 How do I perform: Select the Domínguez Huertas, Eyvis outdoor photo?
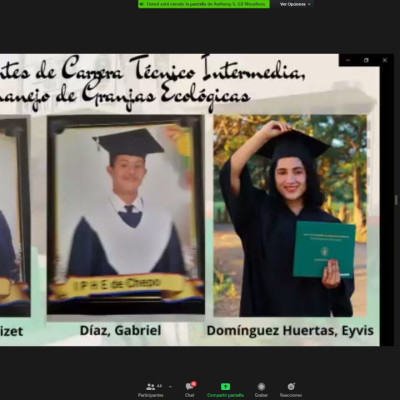[290, 216]
